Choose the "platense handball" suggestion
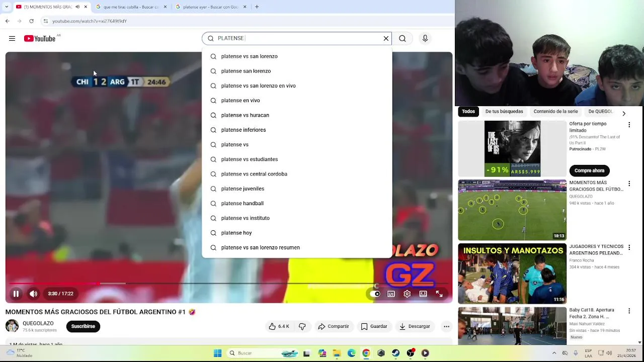This screenshot has width=644, height=362. tap(297, 203)
